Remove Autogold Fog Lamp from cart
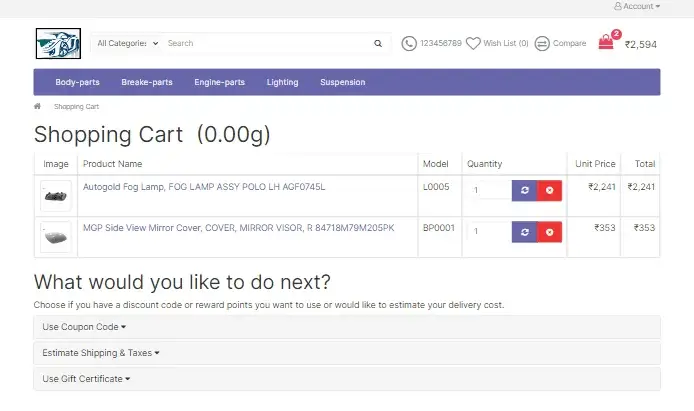The height and width of the screenshot is (411, 694). coord(550,190)
